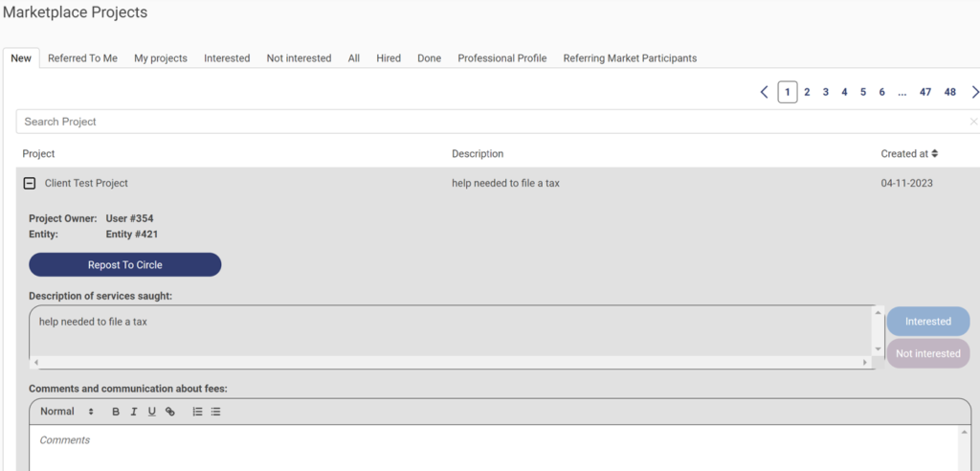Insert a numbered list in comments
The height and width of the screenshot is (471, 980).
click(197, 412)
